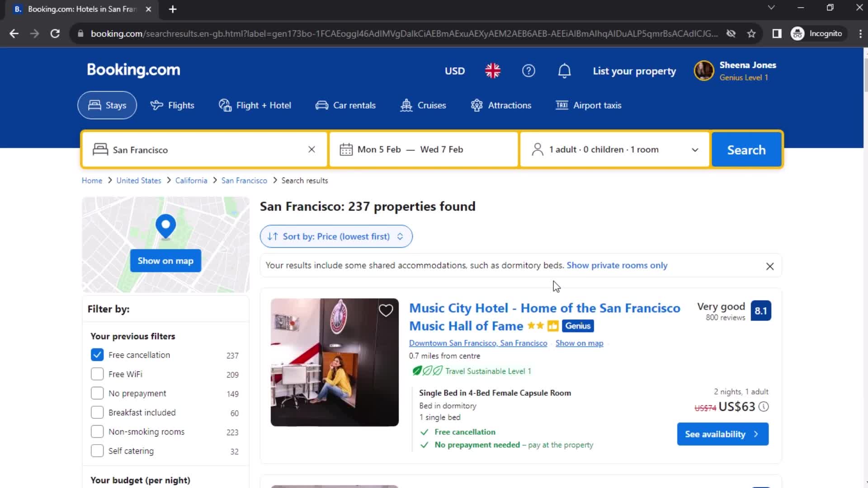
Task: Click the Genius badge on Music City Hotel
Action: coord(578,326)
